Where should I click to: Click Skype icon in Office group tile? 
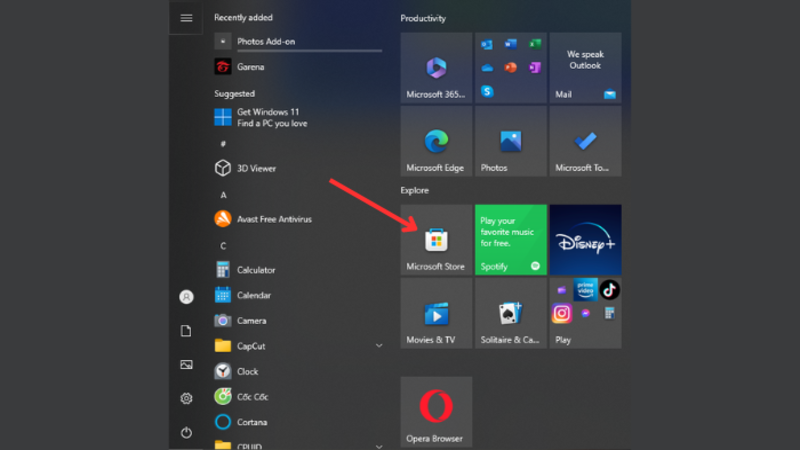click(x=487, y=91)
